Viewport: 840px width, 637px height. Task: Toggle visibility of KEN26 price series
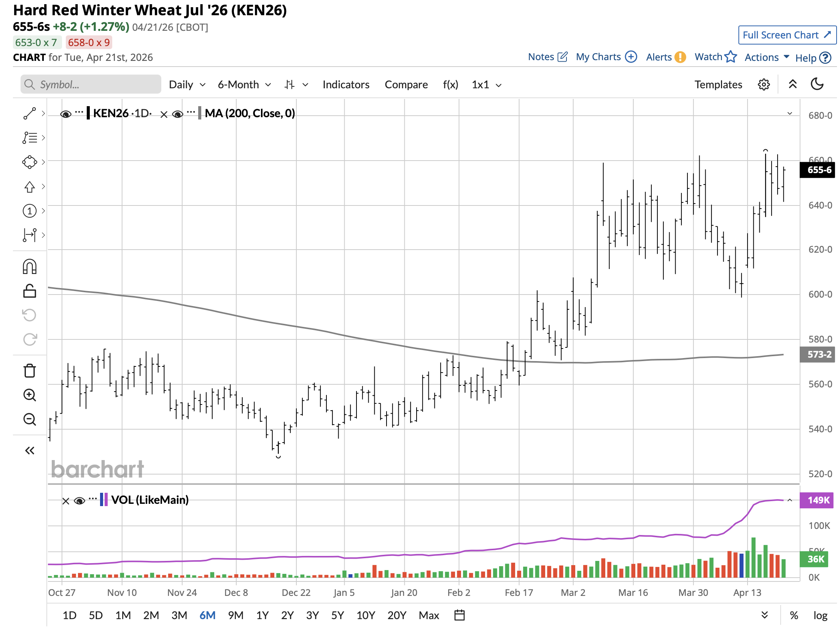[66, 114]
